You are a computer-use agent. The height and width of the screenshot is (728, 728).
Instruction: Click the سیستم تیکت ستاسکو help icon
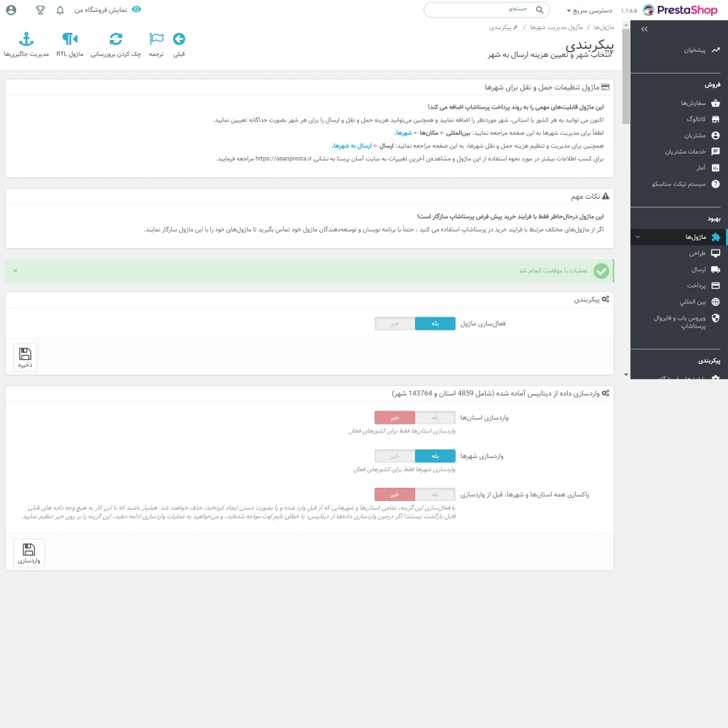pyautogui.click(x=716, y=184)
